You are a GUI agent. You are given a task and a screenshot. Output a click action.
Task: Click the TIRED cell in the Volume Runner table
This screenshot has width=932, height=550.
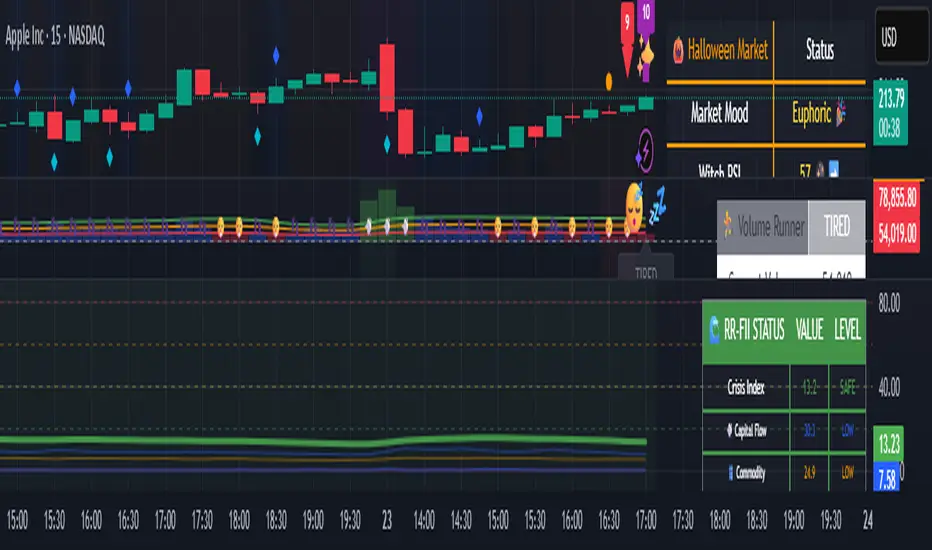tap(836, 227)
